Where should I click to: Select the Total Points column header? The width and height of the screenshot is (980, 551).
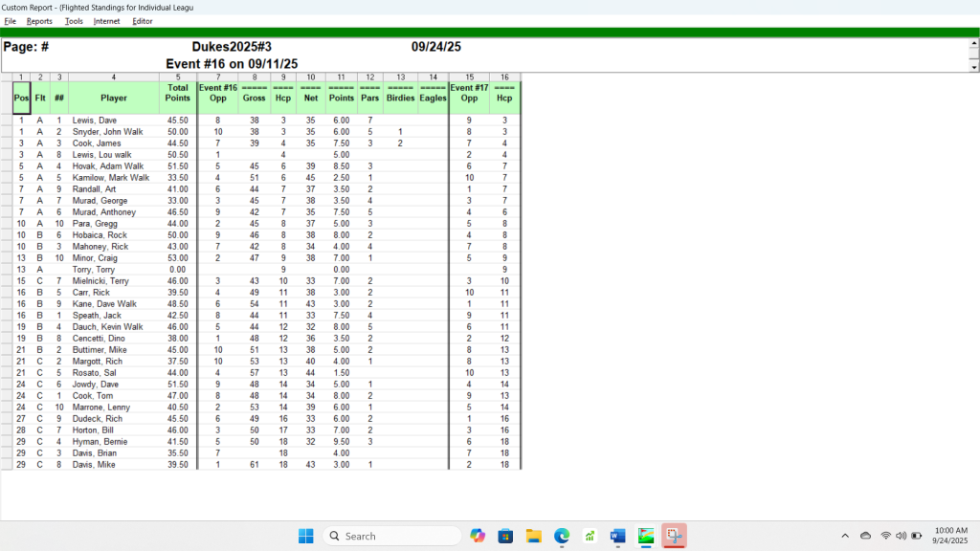tap(177, 93)
